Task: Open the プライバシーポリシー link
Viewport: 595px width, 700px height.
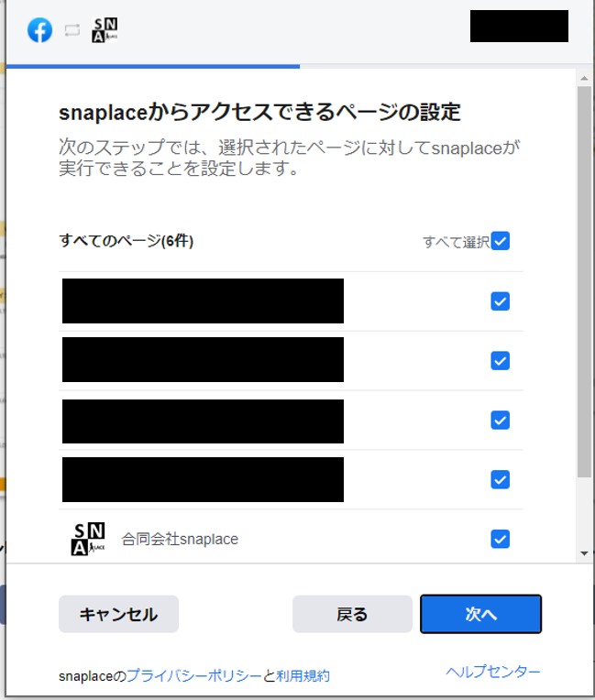Action: [x=193, y=675]
